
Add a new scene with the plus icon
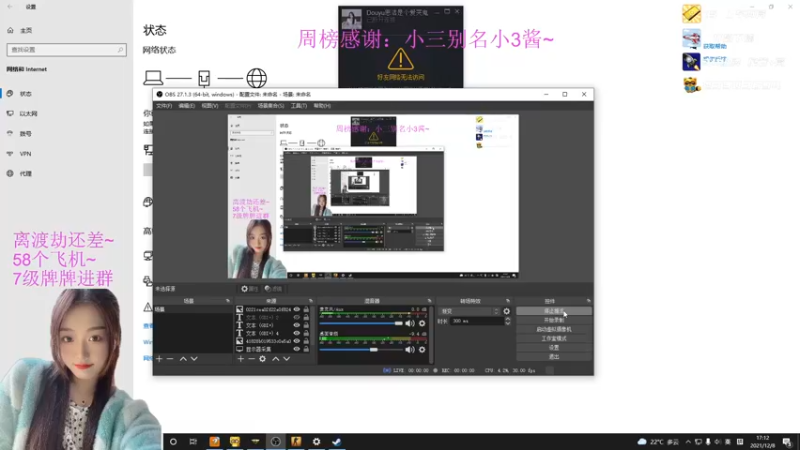tap(159, 359)
